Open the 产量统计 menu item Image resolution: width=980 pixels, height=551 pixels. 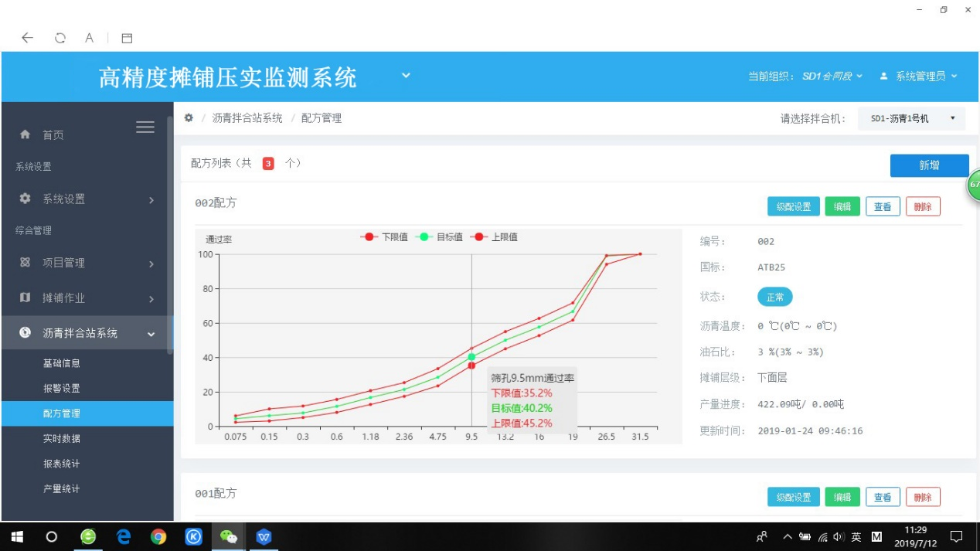tap(62, 488)
